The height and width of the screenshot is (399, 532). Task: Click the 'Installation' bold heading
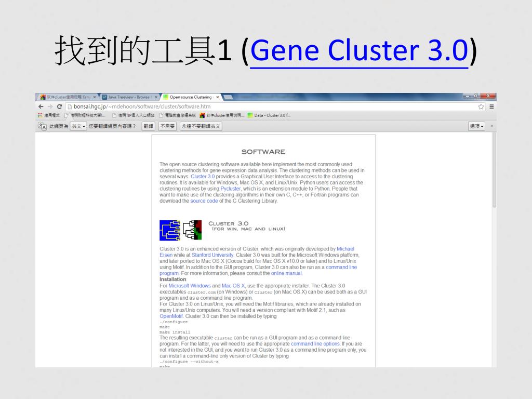pos(173,280)
